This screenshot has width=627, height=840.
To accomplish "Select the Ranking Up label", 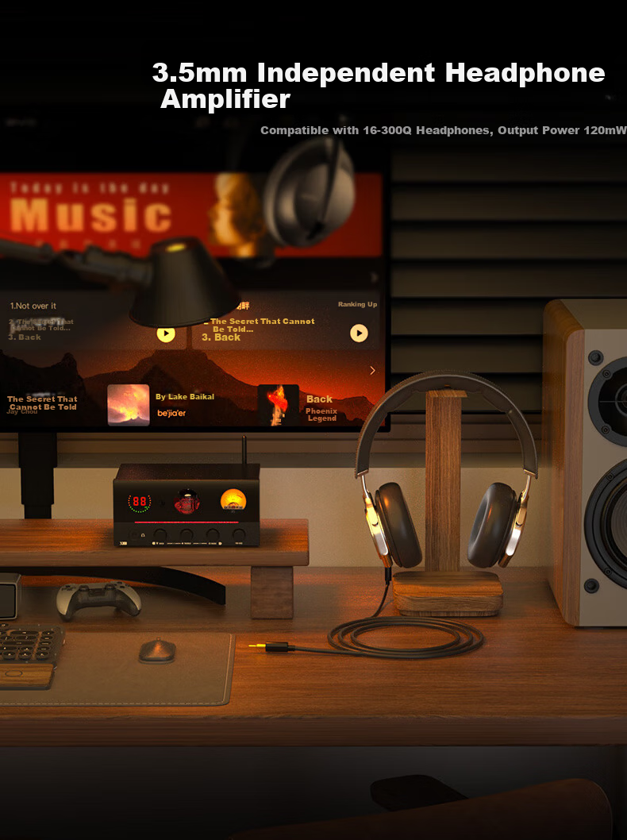I will point(357,304).
